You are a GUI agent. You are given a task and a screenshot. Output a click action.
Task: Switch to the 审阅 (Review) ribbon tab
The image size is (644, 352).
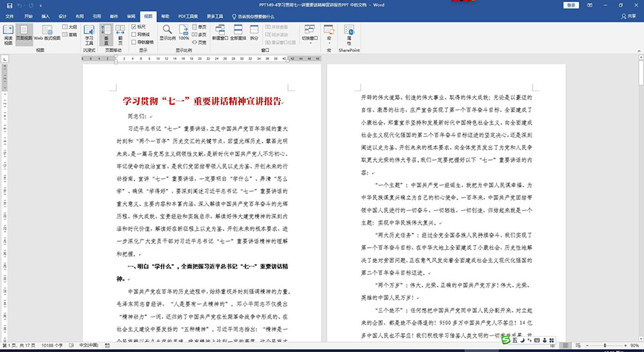pos(130,14)
